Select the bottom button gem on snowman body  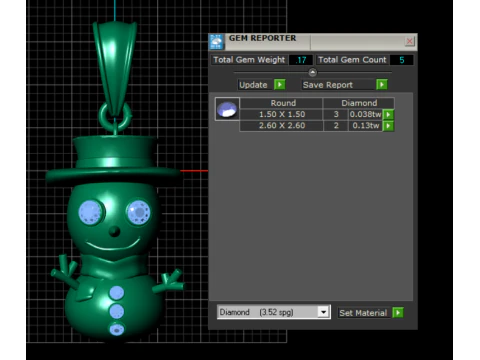click(x=116, y=329)
